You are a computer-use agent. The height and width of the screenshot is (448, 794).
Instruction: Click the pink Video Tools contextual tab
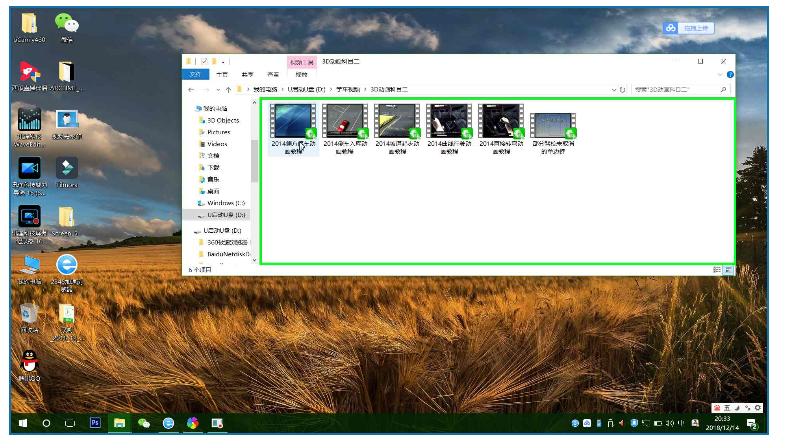pyautogui.click(x=302, y=62)
